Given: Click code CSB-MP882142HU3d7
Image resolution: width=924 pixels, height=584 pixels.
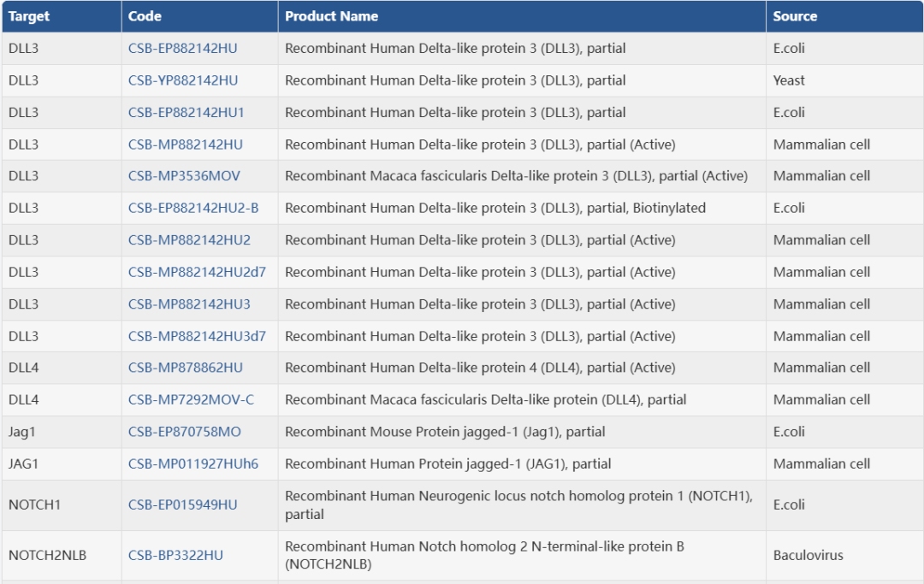Looking at the screenshot, I should click(197, 336).
